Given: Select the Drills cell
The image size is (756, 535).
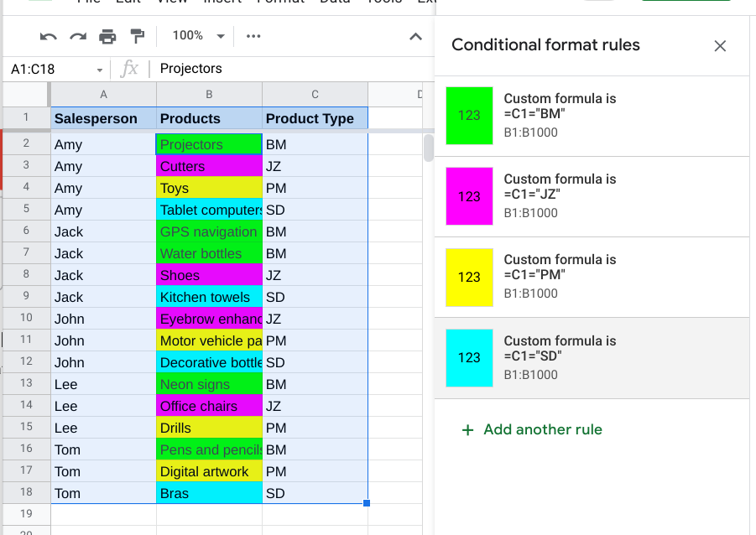Looking at the screenshot, I should click(x=209, y=428).
